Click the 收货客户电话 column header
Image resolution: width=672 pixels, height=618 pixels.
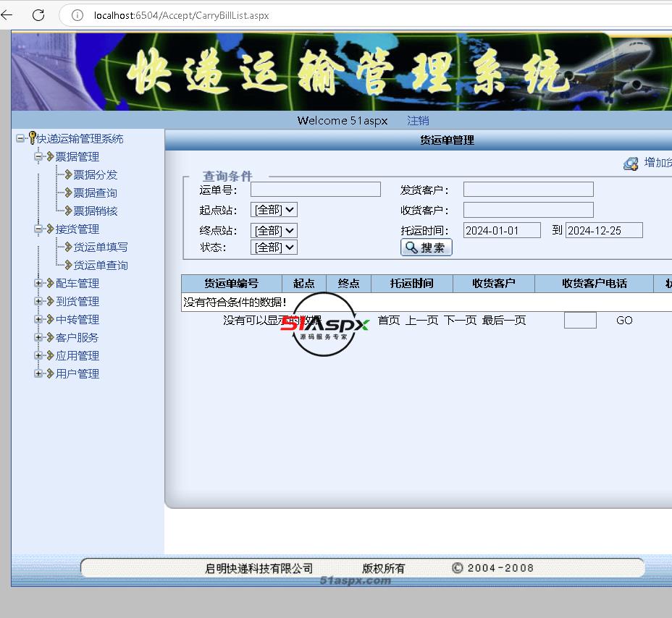click(594, 284)
